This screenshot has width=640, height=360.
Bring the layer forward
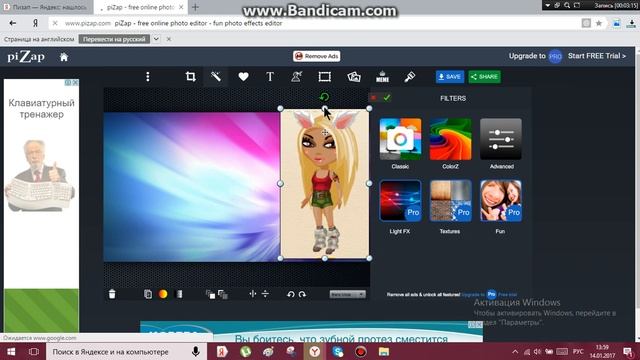(x=210, y=294)
